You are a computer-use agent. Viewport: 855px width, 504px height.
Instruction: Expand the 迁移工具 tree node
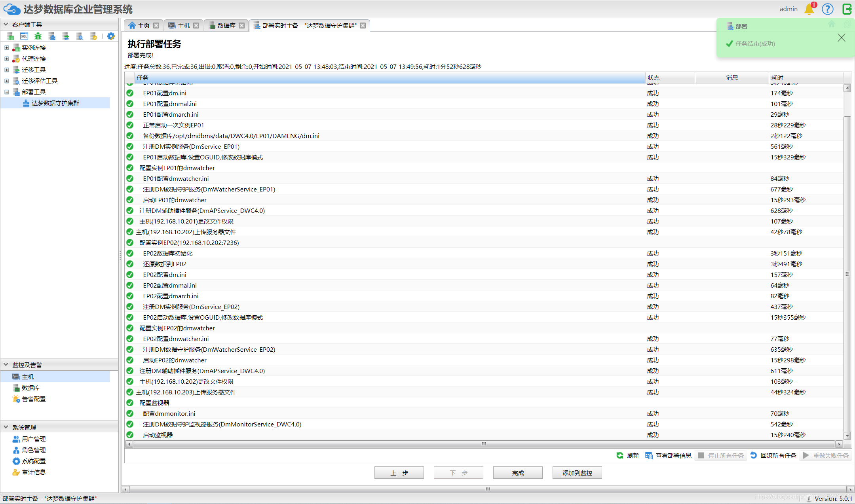click(x=7, y=70)
